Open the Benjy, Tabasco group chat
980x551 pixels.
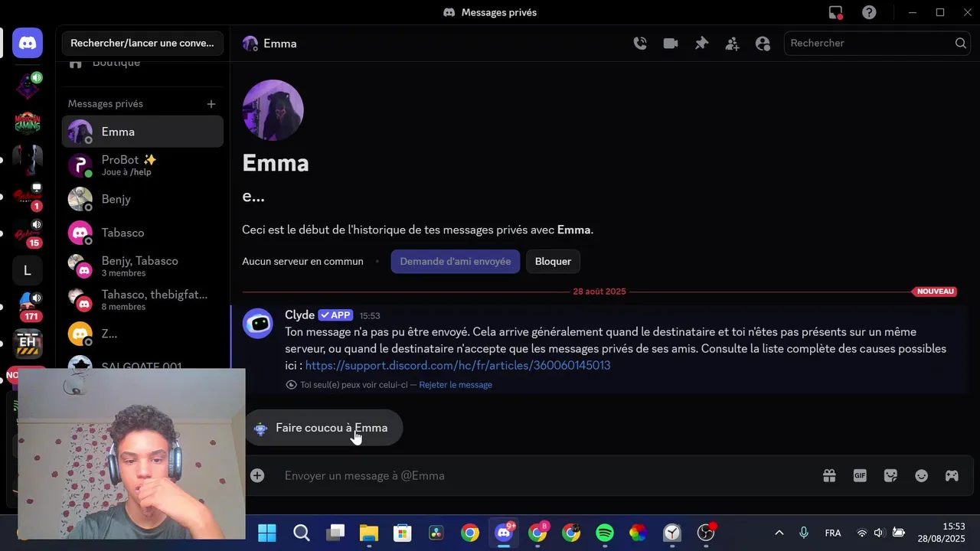click(x=142, y=266)
